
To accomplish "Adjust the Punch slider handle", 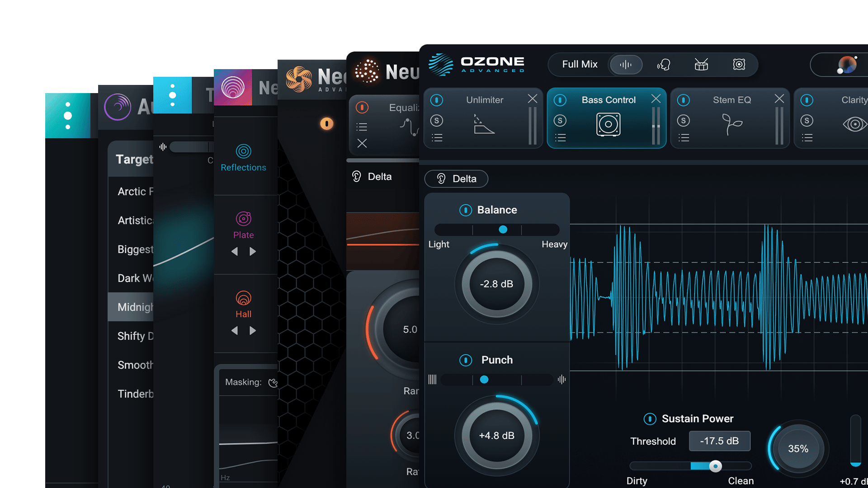I will (484, 380).
